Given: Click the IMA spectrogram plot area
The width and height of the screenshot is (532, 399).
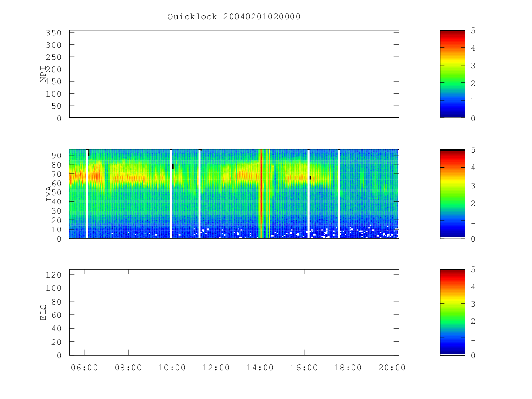Looking at the screenshot, I should [x=234, y=194].
